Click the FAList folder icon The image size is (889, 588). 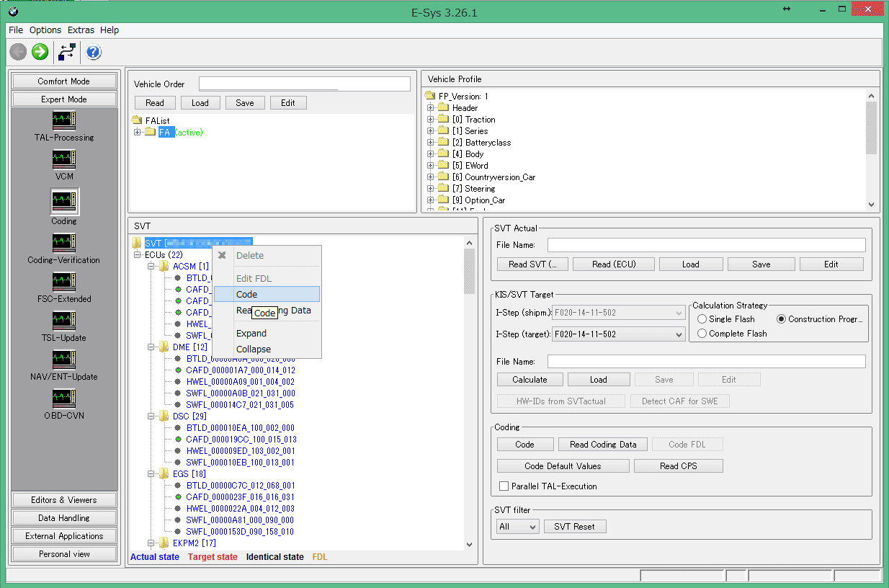click(x=137, y=120)
